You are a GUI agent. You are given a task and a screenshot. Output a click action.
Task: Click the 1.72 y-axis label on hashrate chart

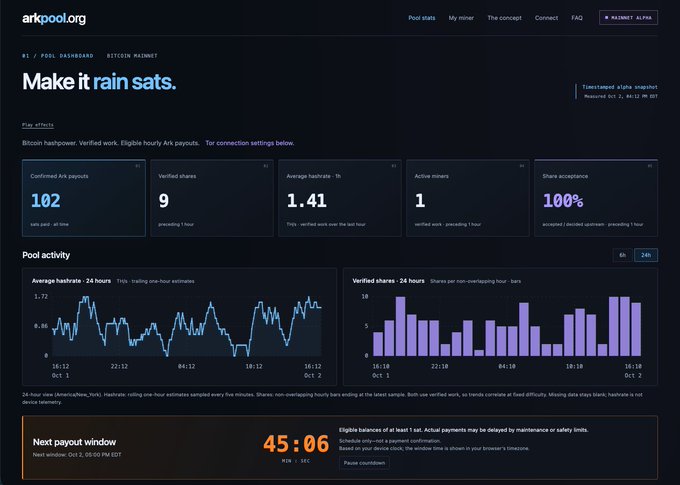[x=41, y=297]
